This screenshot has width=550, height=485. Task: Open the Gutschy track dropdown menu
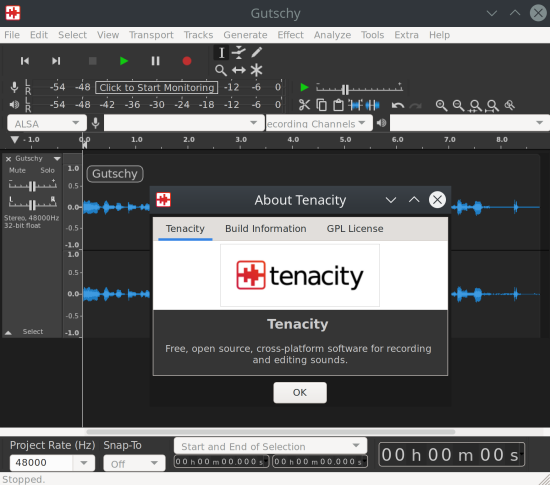click(x=57, y=159)
